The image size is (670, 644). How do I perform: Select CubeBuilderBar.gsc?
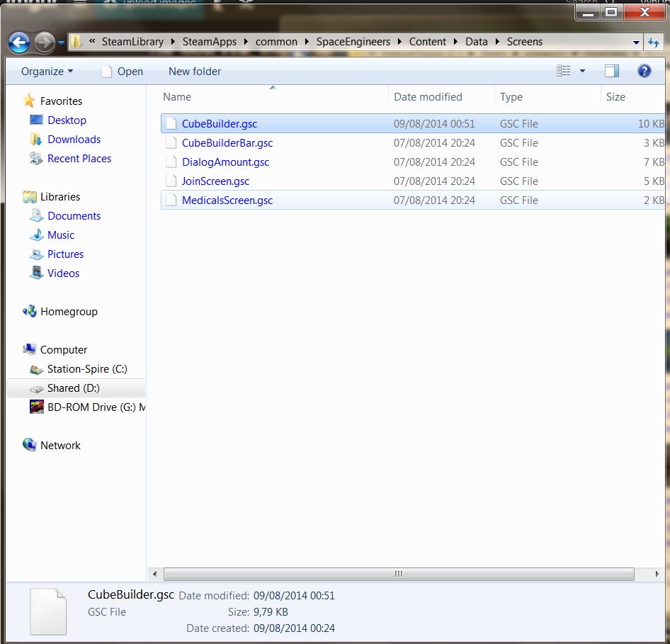(413, 142)
